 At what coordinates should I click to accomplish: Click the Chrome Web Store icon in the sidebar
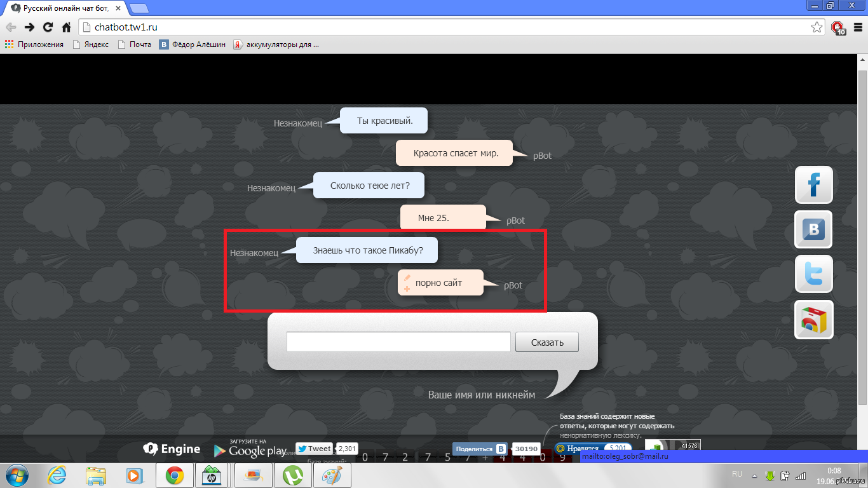coord(813,320)
